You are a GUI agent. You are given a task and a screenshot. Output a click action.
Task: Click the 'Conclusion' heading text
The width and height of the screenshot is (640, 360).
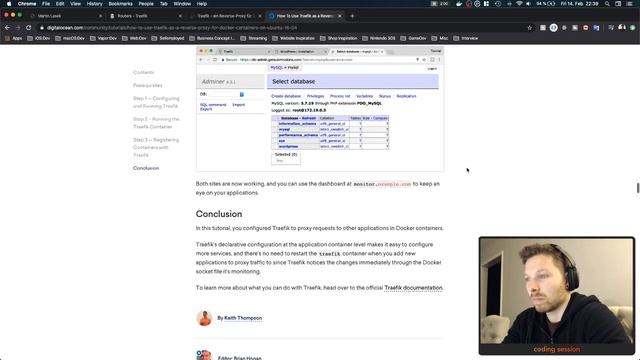219,214
